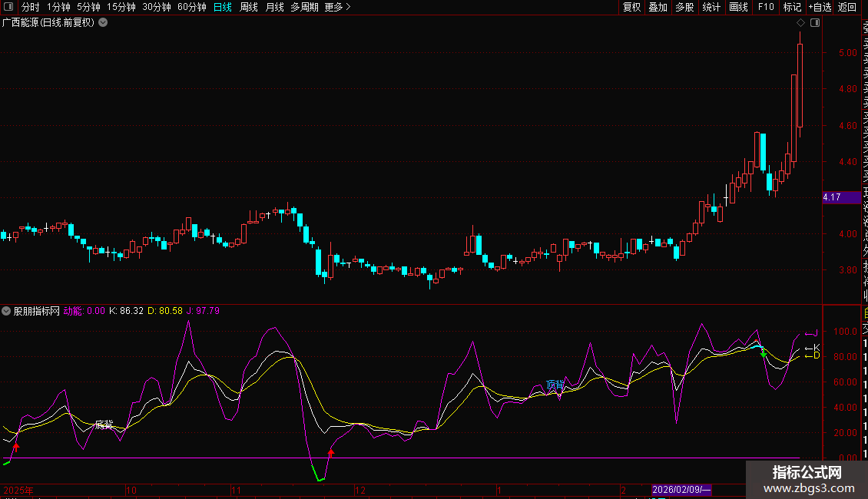The image size is (868, 499).
Task: Open the 画线 drawing tools
Action: click(738, 7)
